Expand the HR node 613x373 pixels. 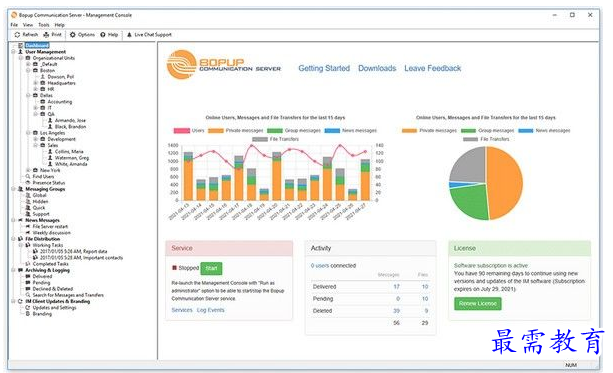click(x=35, y=89)
